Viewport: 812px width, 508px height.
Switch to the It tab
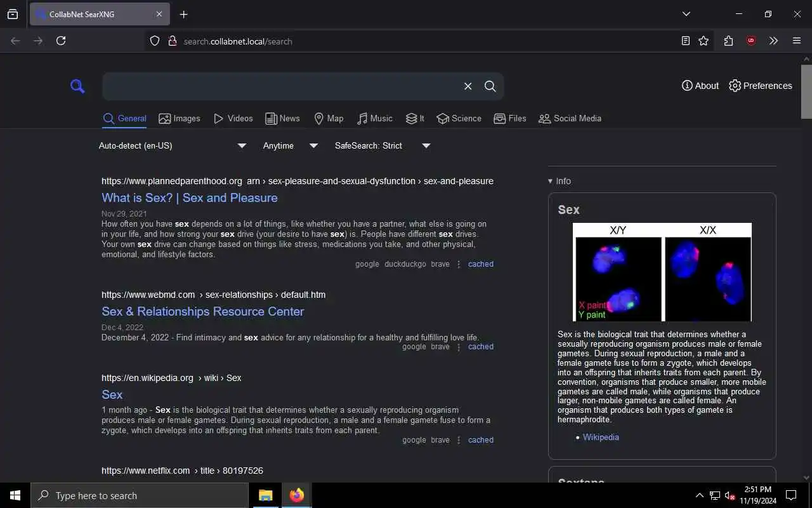pyautogui.click(x=415, y=119)
